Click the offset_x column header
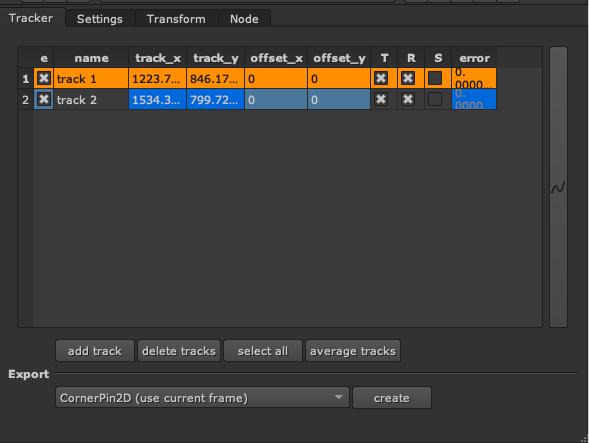Viewport: 589px width, 443px height. point(276,58)
